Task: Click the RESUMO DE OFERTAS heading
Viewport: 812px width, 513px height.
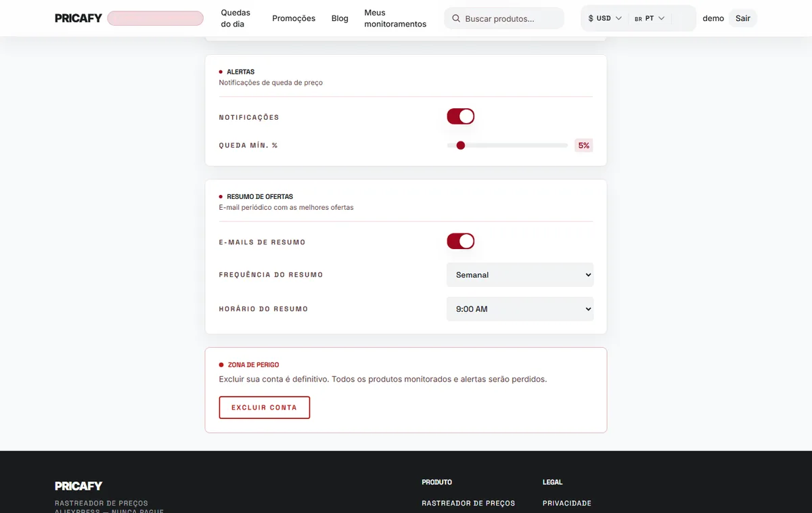Action: pos(260,196)
